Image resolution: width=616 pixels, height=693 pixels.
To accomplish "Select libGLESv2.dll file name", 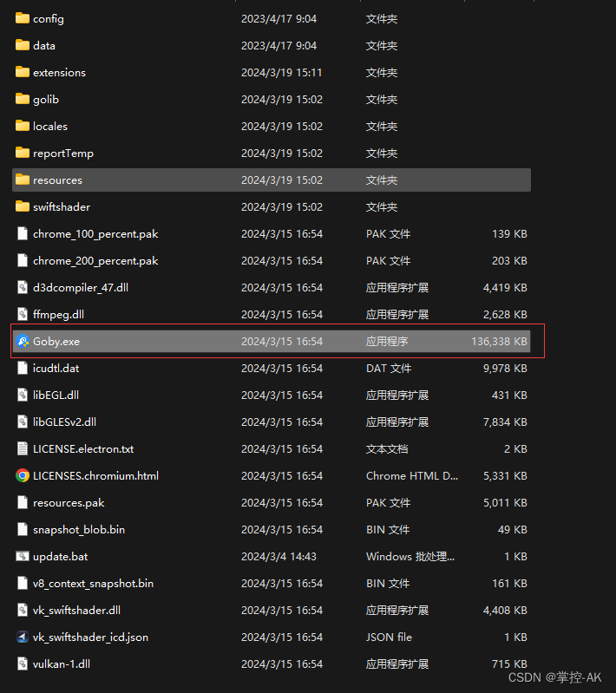I will (64, 422).
